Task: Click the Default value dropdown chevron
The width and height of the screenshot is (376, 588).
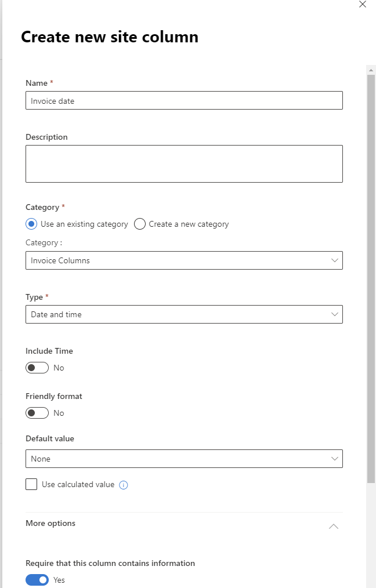Action: click(335, 458)
